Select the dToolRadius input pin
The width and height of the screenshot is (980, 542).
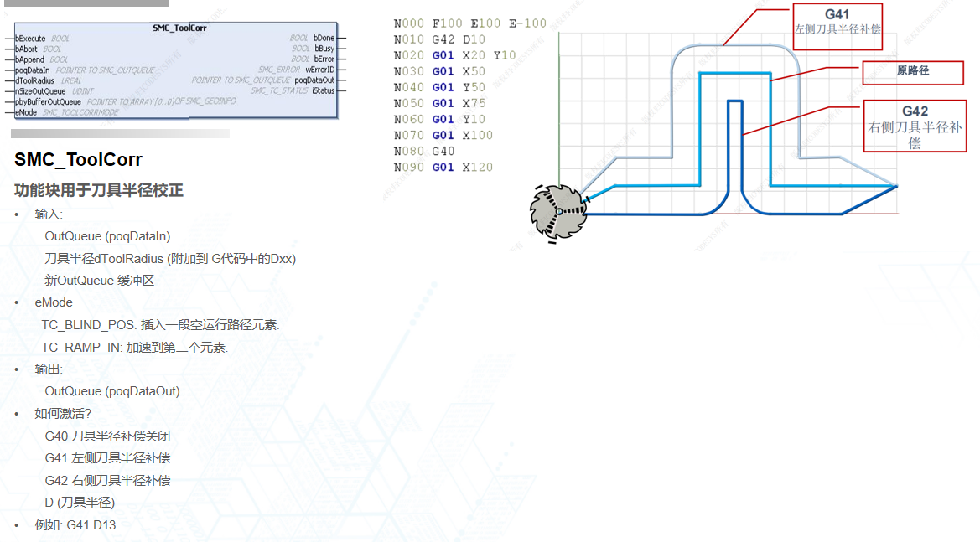35,80
